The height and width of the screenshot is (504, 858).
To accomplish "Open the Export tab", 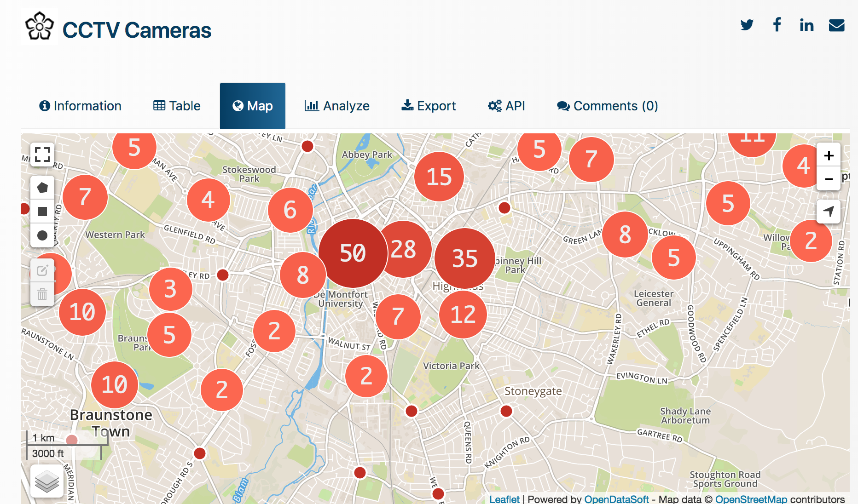I will [429, 106].
